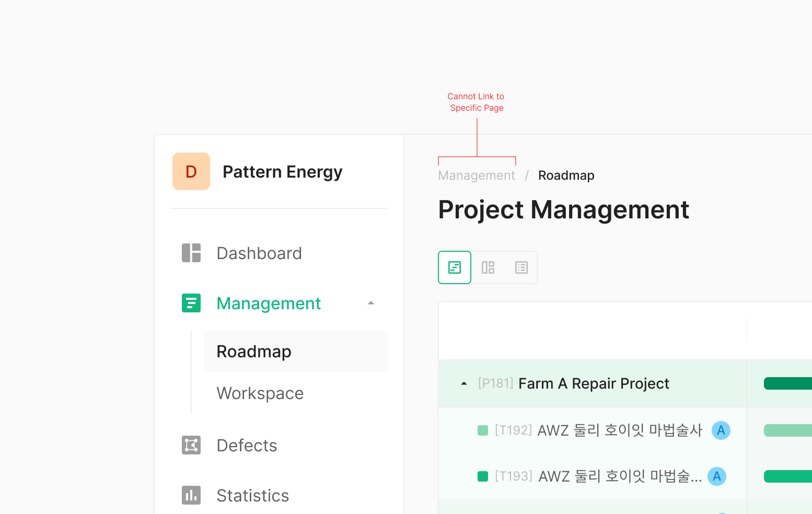Image resolution: width=812 pixels, height=514 pixels.
Task: Click the avatar A on task T193
Action: point(717,476)
